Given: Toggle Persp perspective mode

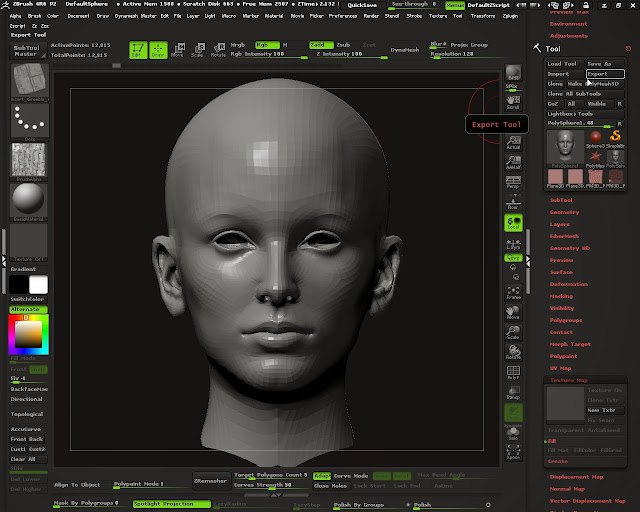Looking at the screenshot, I should click(513, 181).
